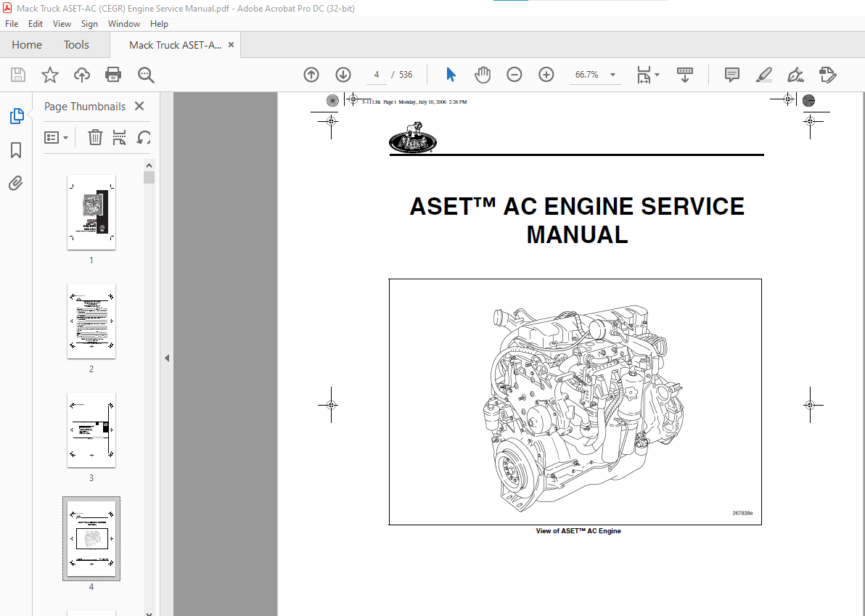
Task: Select page 4 thumbnail
Action: [x=91, y=539]
